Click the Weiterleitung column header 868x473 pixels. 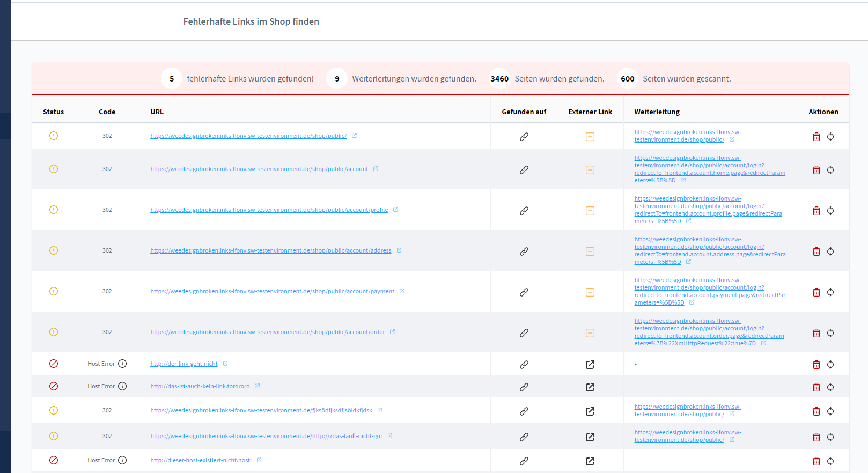coord(657,112)
